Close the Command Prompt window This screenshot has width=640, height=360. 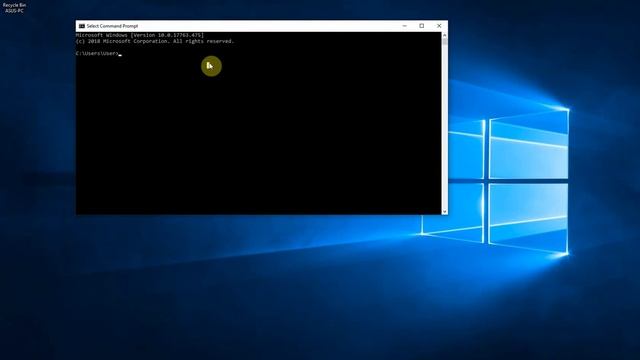point(439,26)
